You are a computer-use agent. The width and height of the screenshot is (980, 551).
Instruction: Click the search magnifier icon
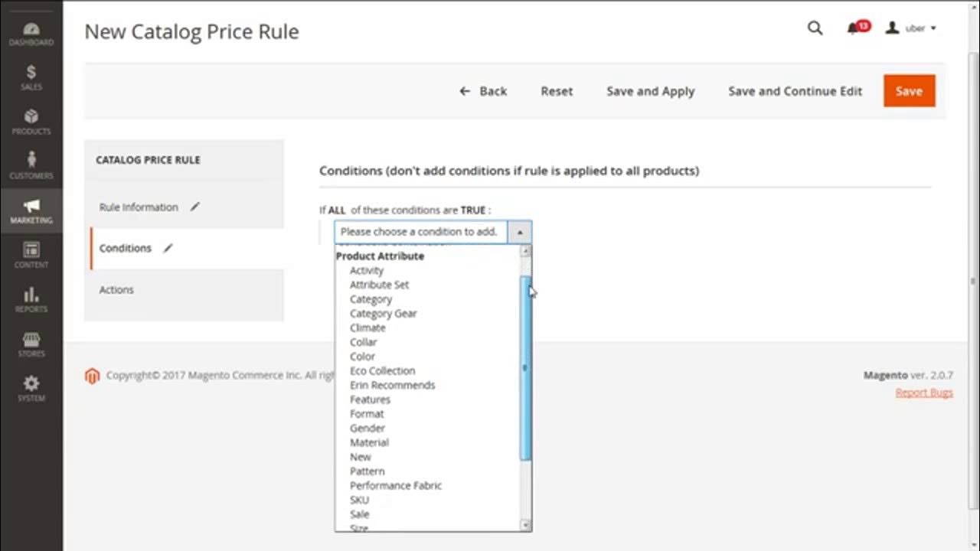(815, 28)
